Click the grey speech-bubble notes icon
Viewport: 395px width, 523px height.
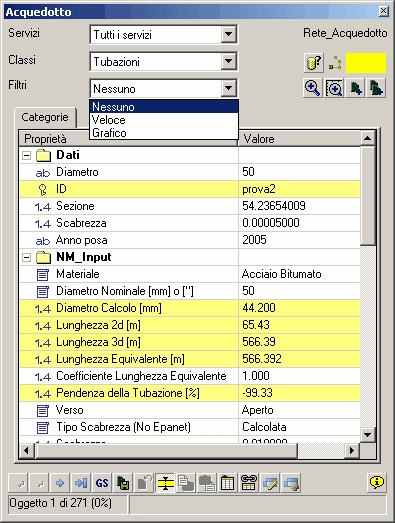pyautogui.click(x=207, y=483)
